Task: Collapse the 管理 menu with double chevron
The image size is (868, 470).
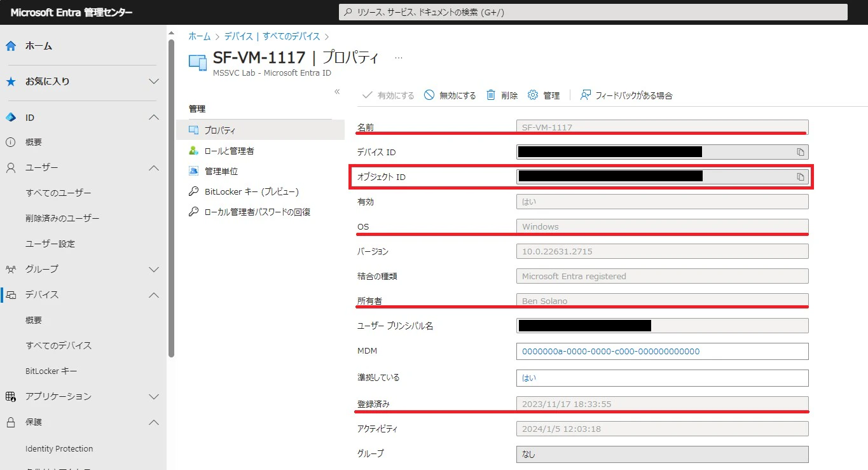Action: pyautogui.click(x=337, y=92)
